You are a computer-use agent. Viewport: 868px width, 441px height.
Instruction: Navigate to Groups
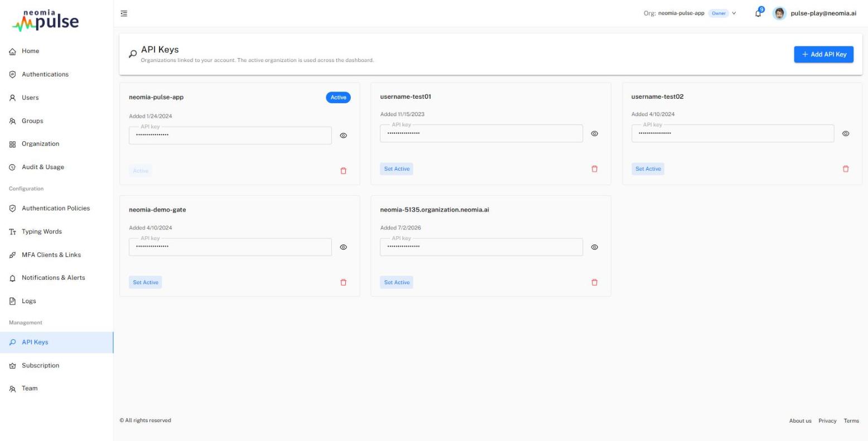coord(56,121)
